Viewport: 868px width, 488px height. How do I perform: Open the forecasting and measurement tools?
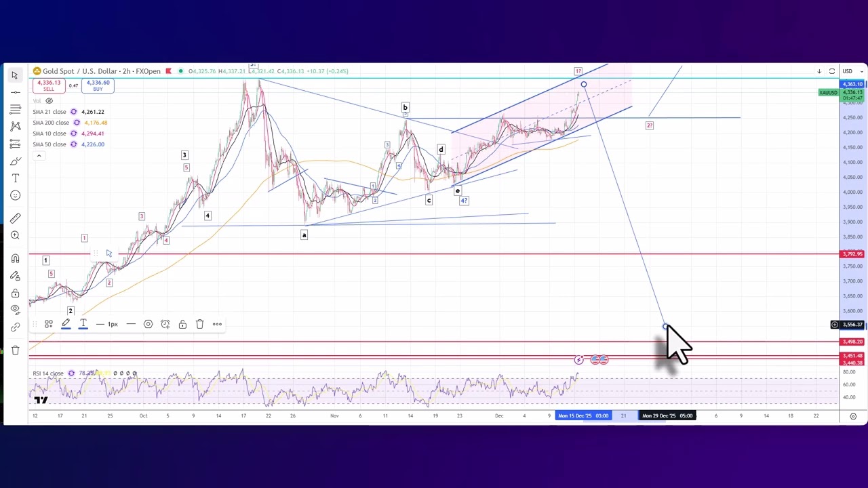click(x=15, y=144)
